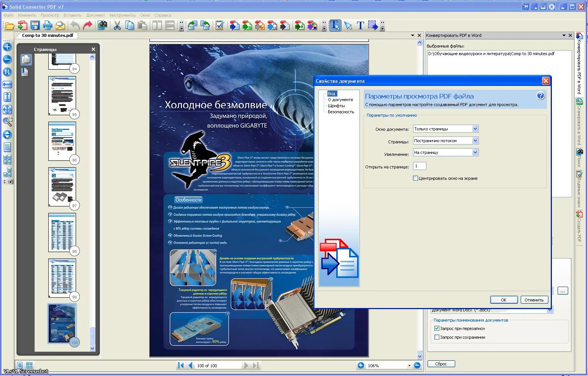Click the binoculars Find icon in toolbar

click(x=102, y=25)
